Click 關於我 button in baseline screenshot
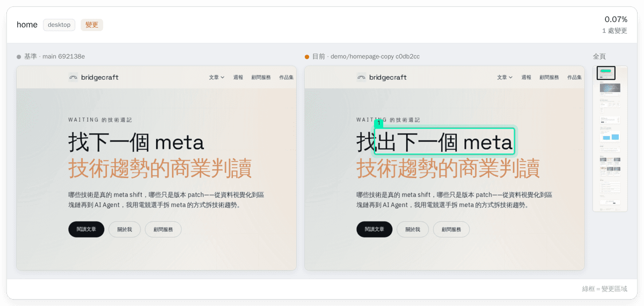The height and width of the screenshot is (306, 644). [125, 229]
